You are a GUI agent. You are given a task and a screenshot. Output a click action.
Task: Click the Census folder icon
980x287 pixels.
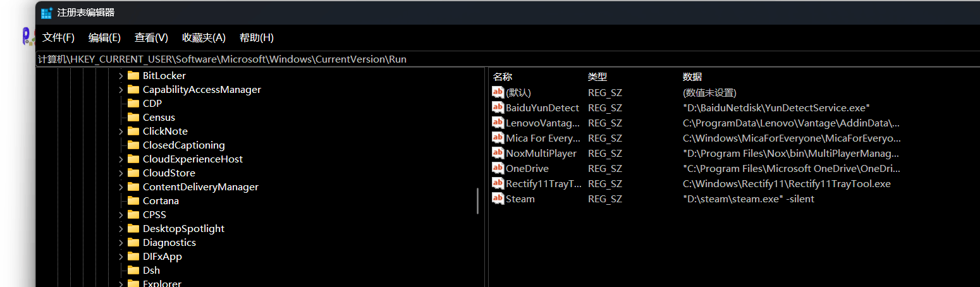coord(133,117)
